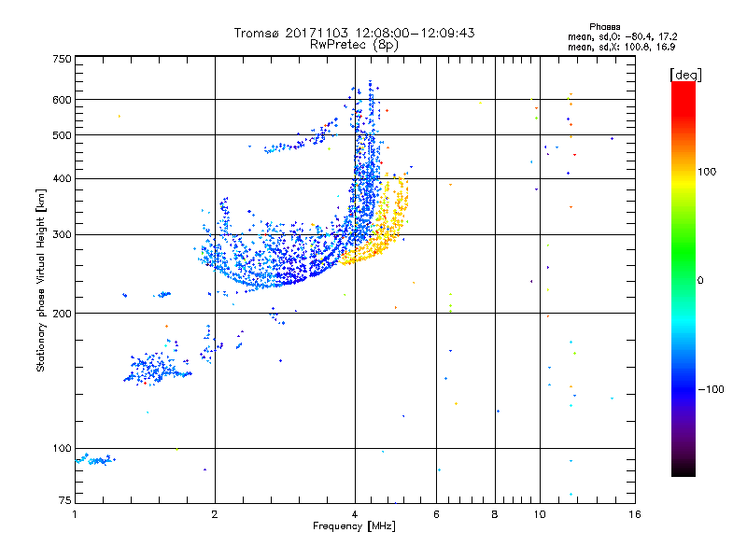The image size is (747, 560).
Task: Click the 'Stationary phase Virtual Height [km]' axis label
Action: coord(40,280)
